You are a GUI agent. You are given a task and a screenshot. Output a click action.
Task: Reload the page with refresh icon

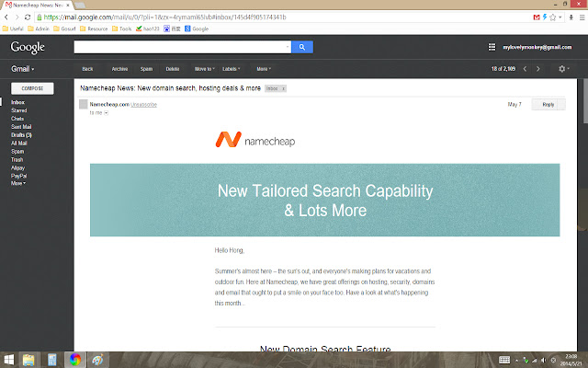click(28, 17)
